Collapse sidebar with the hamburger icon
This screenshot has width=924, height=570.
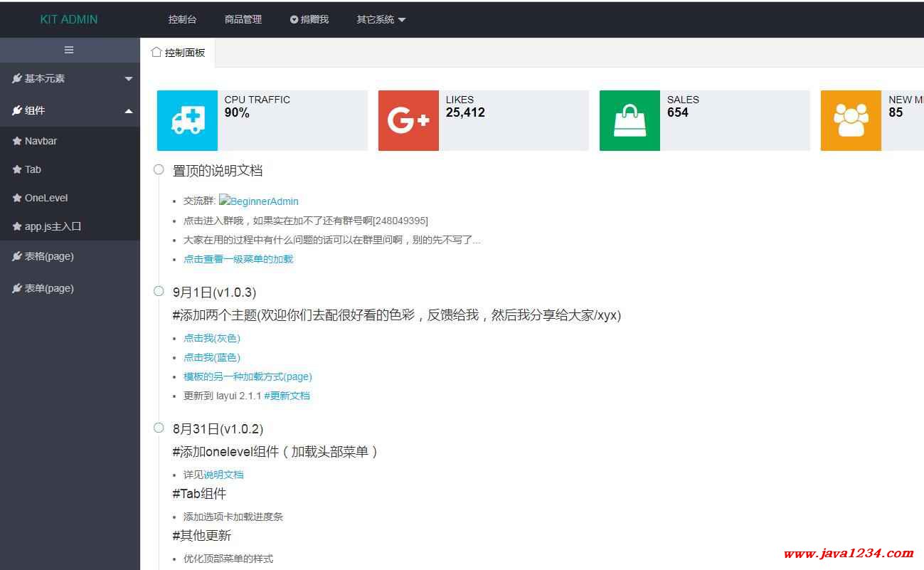coord(69,50)
